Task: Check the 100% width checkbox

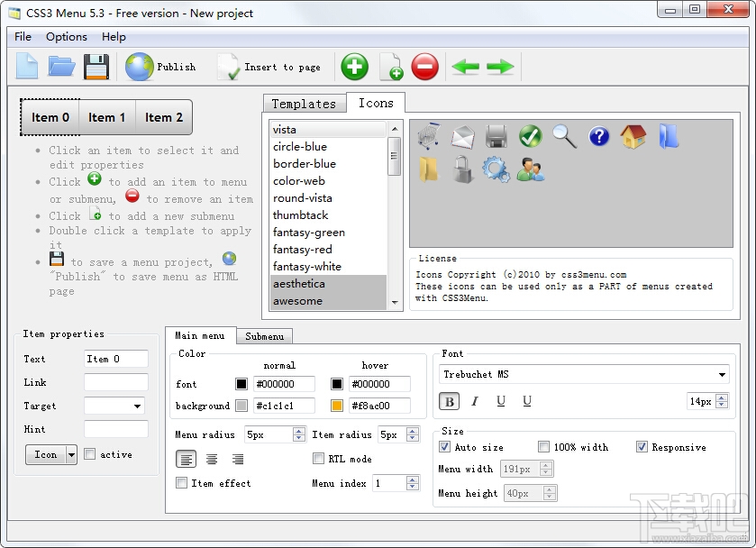Action: pyautogui.click(x=543, y=447)
